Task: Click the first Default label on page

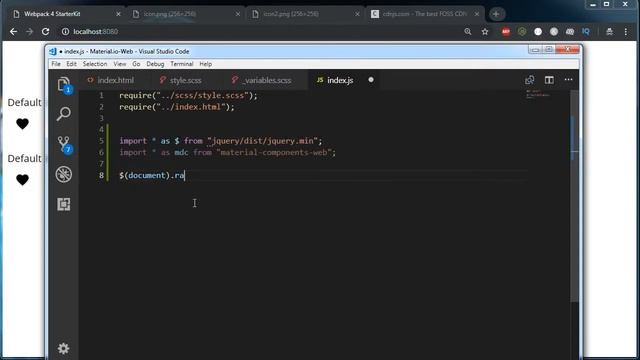Action: point(24,102)
